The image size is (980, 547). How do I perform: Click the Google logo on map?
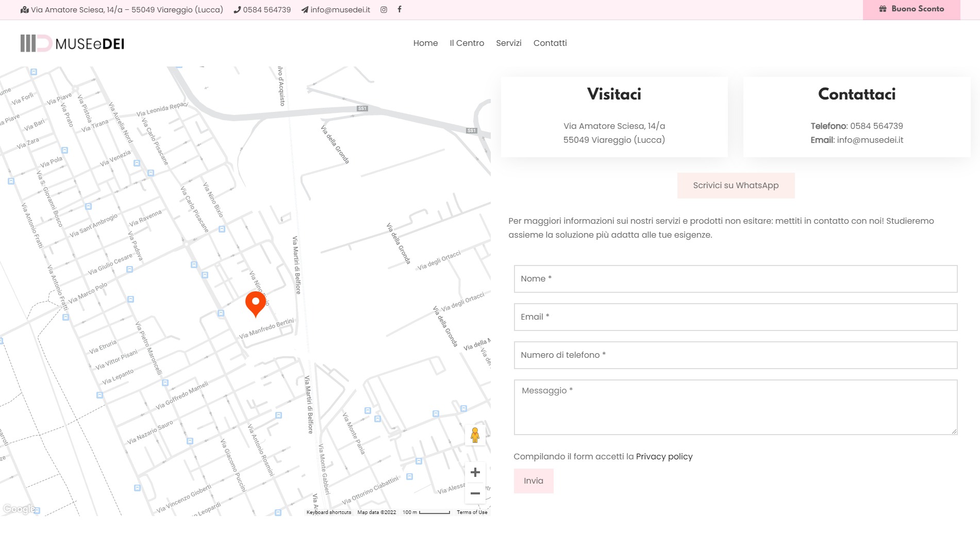click(19, 509)
